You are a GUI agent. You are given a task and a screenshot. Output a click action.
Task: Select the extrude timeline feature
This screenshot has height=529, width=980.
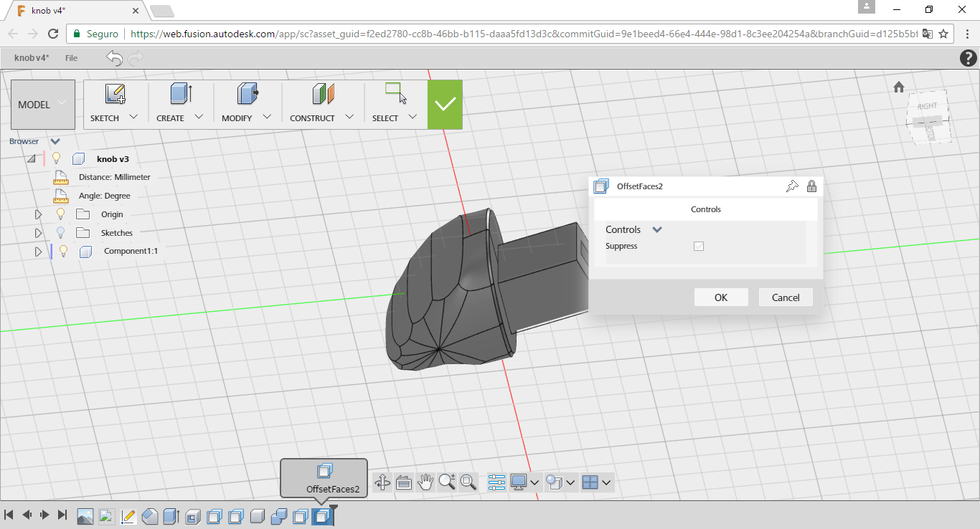[x=171, y=516]
